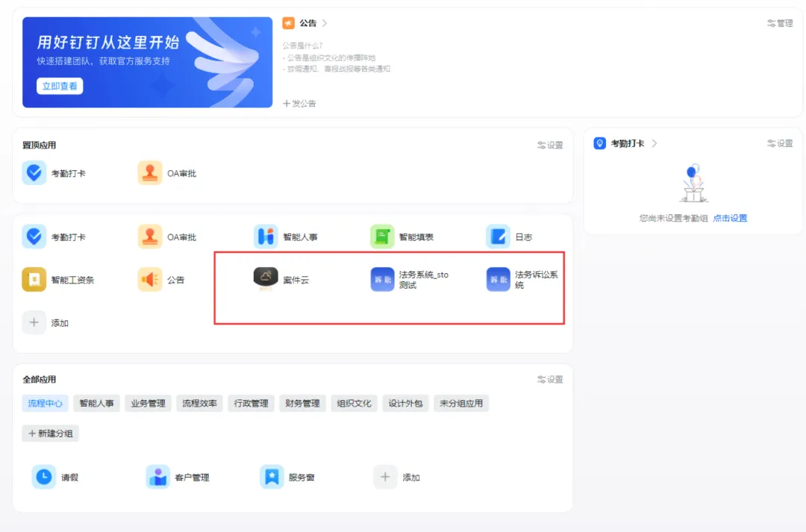This screenshot has height=532, width=806.
Task: Select the 行政管理 tab
Action: tap(251, 404)
